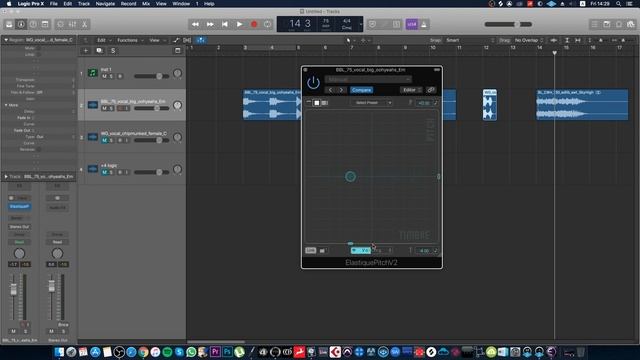Toggle ElastiquePitchV2 plugin power button
Screen dimensions: 640x360
(x=313, y=83)
